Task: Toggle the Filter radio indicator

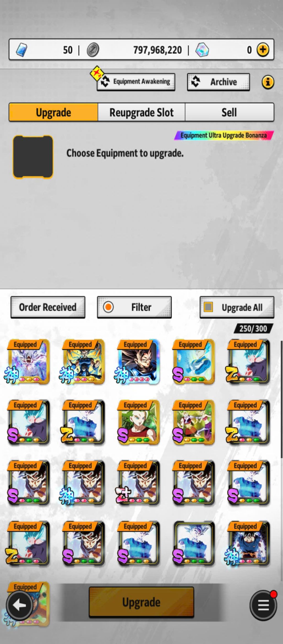Action: [108, 307]
